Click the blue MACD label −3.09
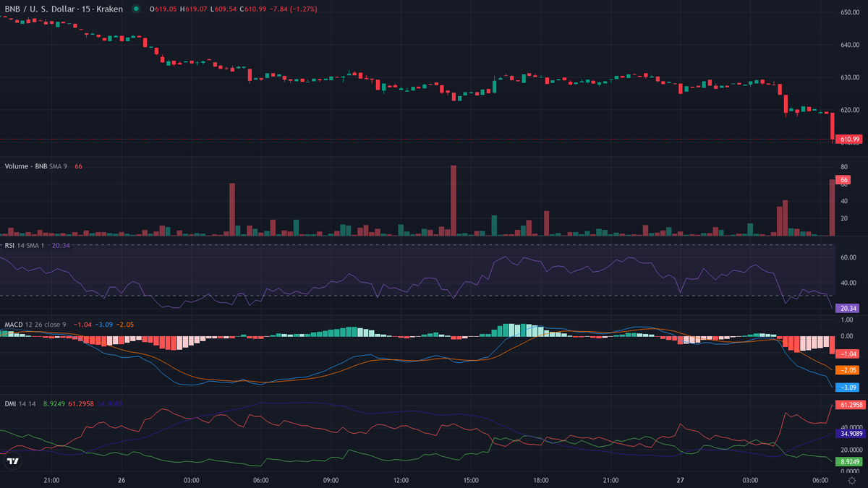Screen dimensions: 868x488 tap(848, 387)
